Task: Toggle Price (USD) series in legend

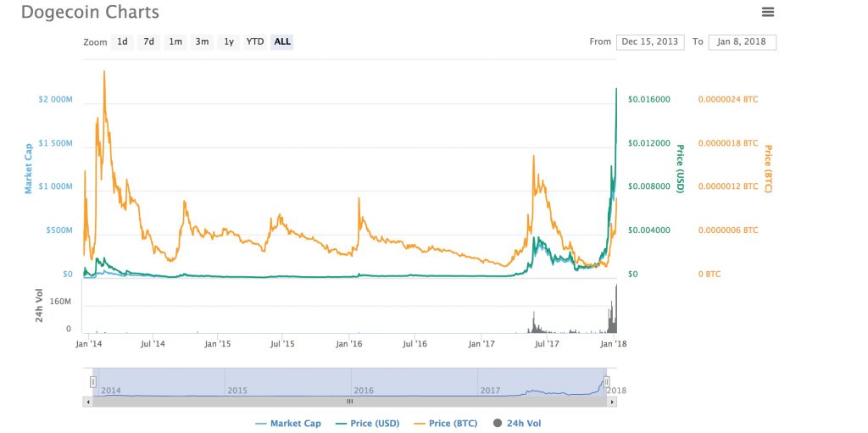Action: coord(368,424)
